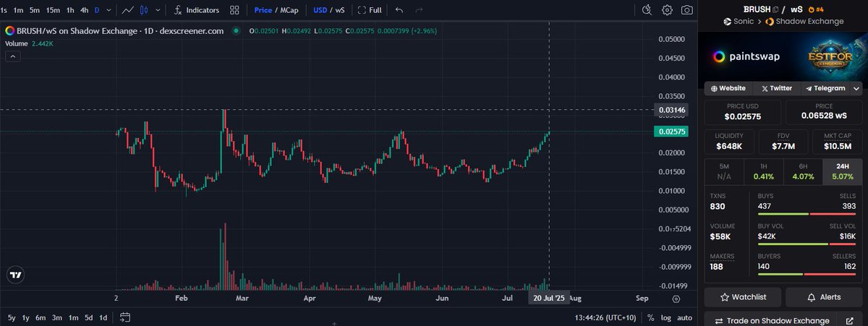
Task: Open the project Telegram link
Action: (x=825, y=88)
